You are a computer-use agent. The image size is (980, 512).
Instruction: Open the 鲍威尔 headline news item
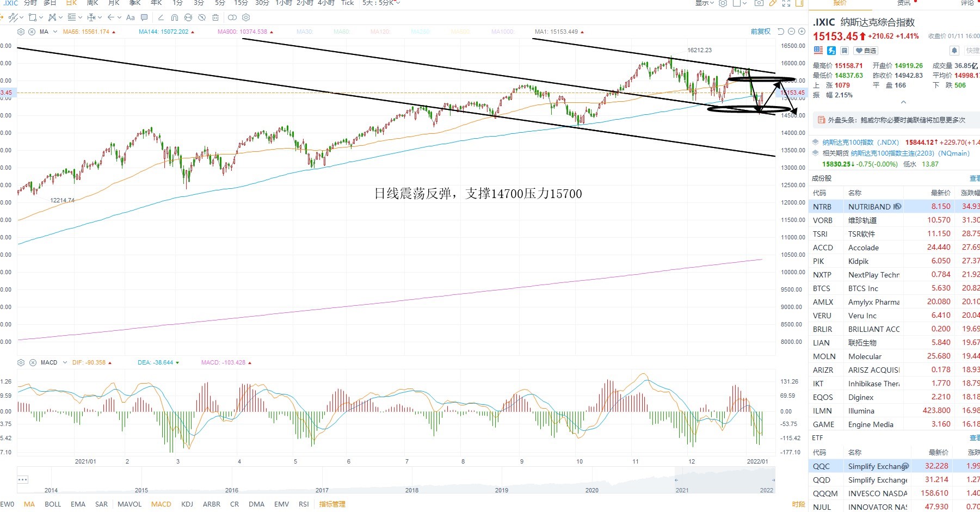896,120
